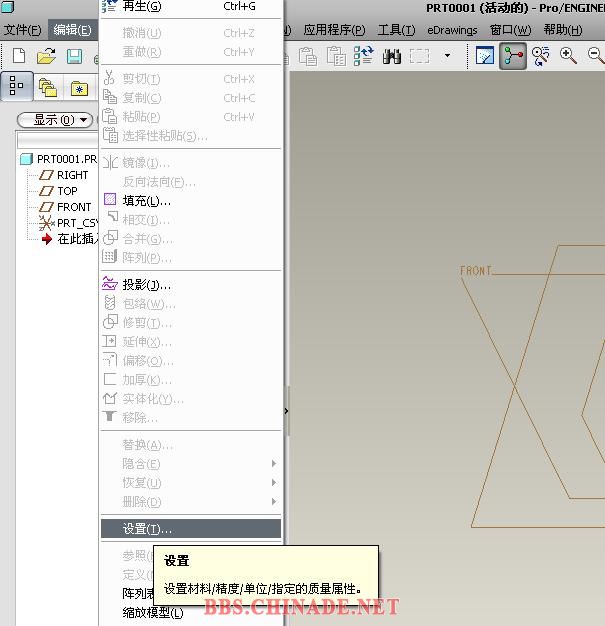Click the orient mode icon
This screenshot has height=626, width=605.
(541, 56)
